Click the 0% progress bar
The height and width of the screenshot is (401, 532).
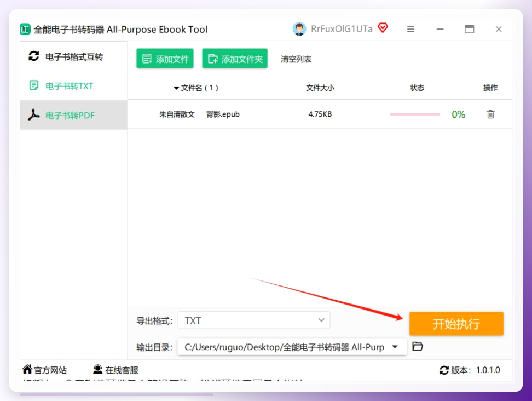coord(415,114)
